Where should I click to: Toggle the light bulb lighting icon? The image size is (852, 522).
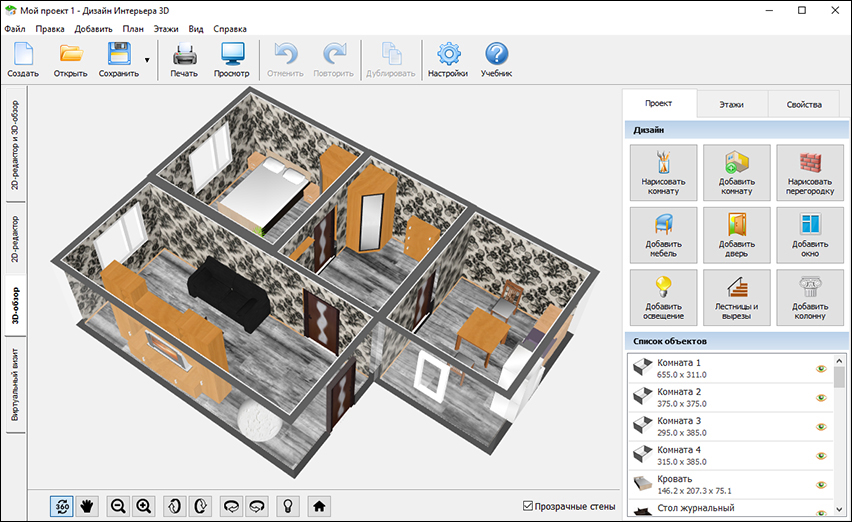pyautogui.click(x=287, y=506)
